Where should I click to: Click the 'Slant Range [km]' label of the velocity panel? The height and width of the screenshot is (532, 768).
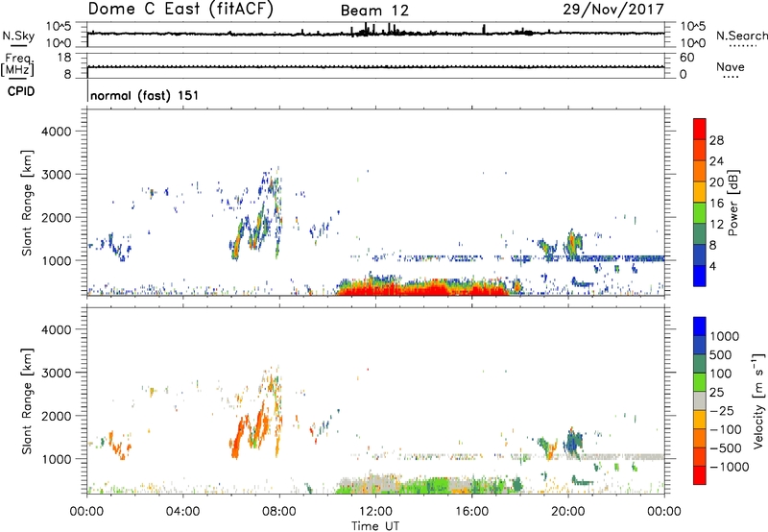(27, 401)
